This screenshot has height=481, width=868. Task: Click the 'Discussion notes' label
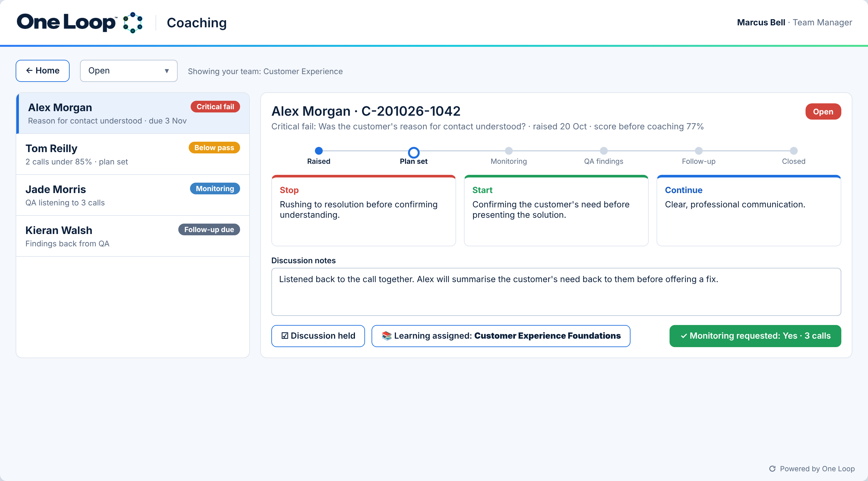[x=304, y=261]
